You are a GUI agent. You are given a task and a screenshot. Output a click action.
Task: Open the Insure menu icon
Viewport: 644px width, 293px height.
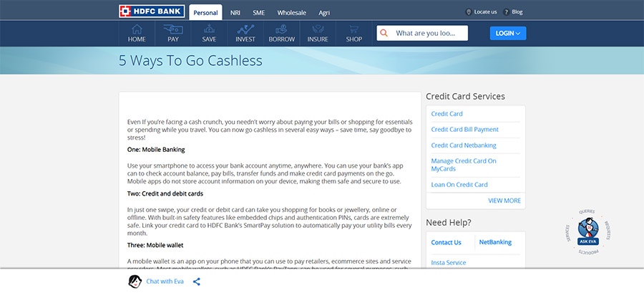318,29
